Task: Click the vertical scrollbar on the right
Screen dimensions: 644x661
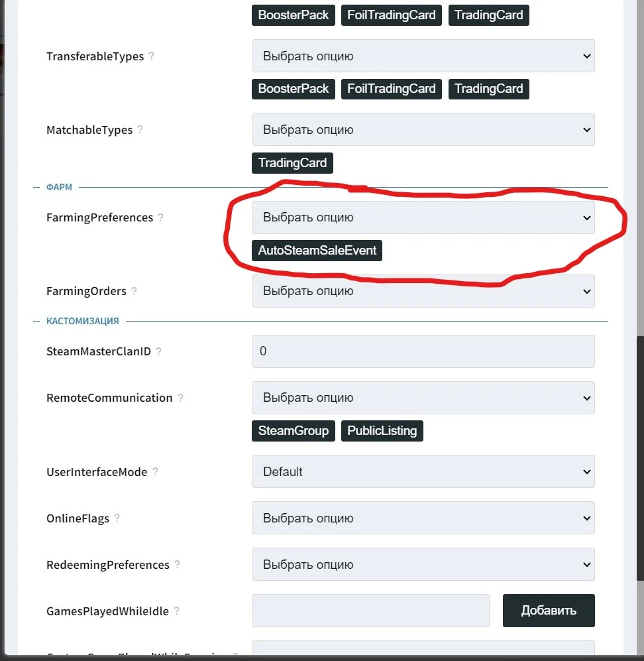Action: tap(640, 458)
